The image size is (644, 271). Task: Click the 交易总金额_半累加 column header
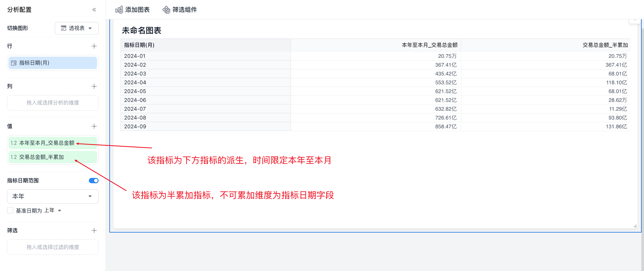tap(605, 45)
